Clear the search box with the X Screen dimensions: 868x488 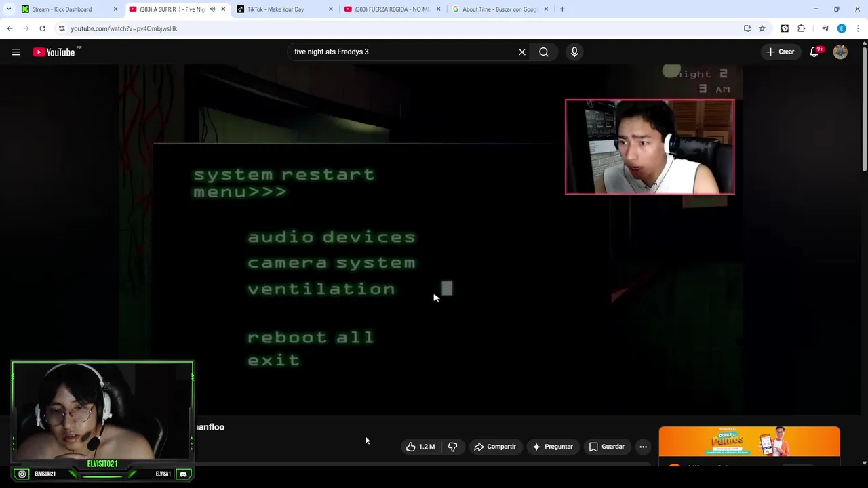(x=522, y=52)
